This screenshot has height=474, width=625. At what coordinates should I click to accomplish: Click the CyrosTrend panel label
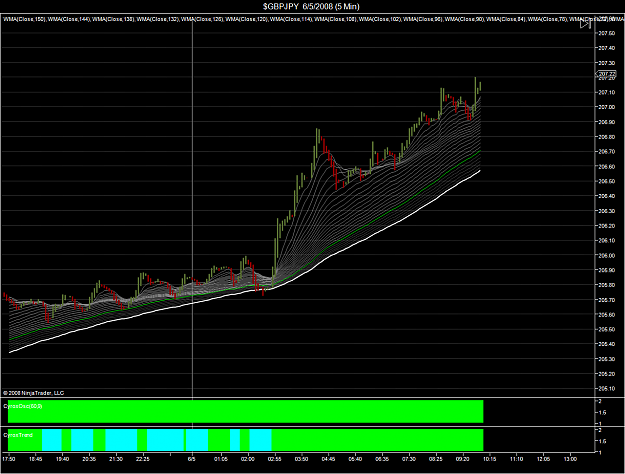(18, 435)
